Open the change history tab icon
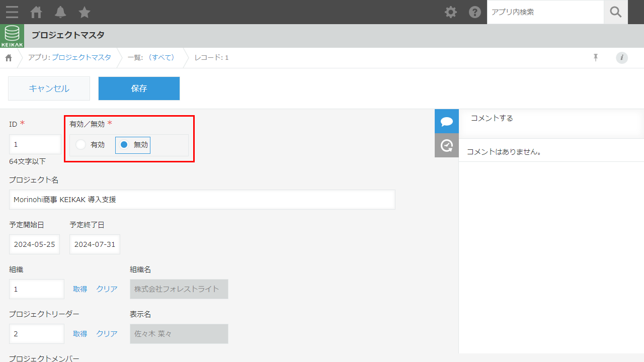 click(x=447, y=145)
